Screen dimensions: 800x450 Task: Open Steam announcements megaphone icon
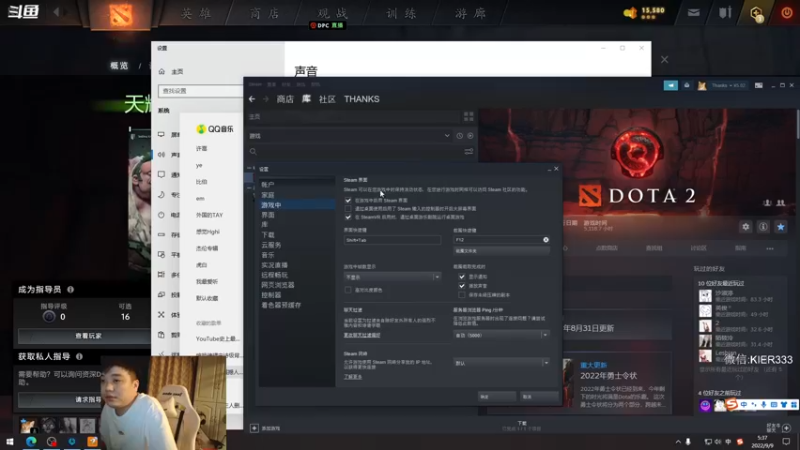point(670,86)
